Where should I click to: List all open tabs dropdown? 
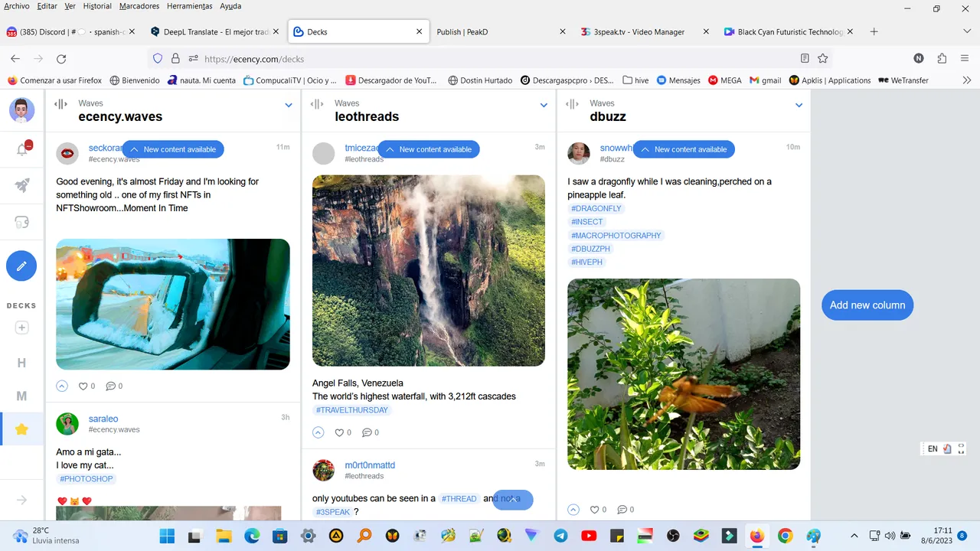point(966,32)
